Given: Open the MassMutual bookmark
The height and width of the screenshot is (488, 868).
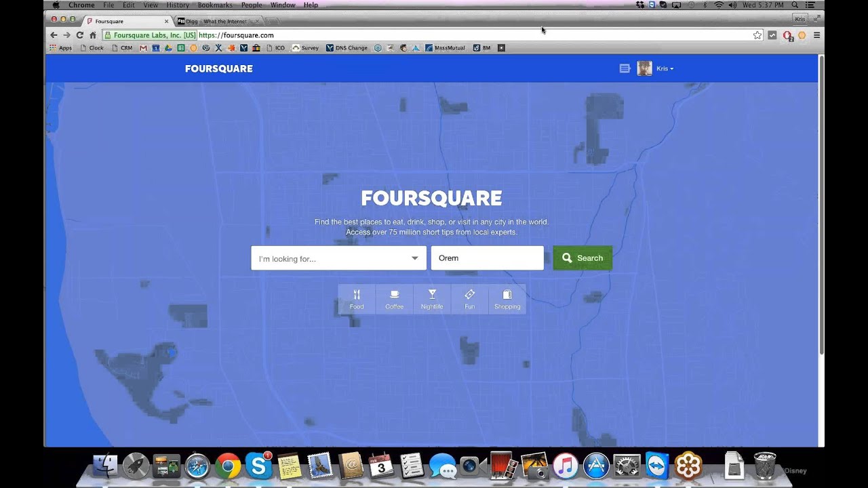Looking at the screenshot, I should tap(445, 48).
